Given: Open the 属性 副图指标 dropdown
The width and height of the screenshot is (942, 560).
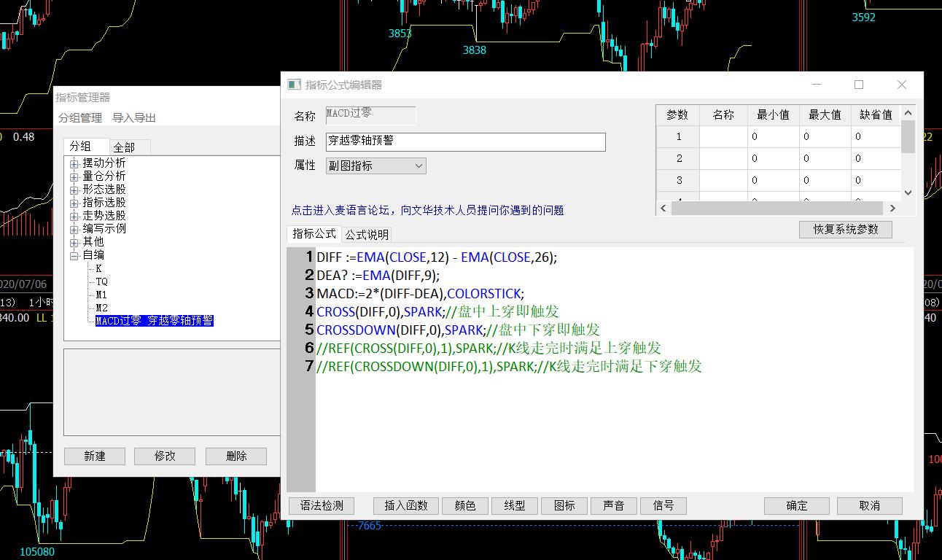Looking at the screenshot, I should click(375, 166).
